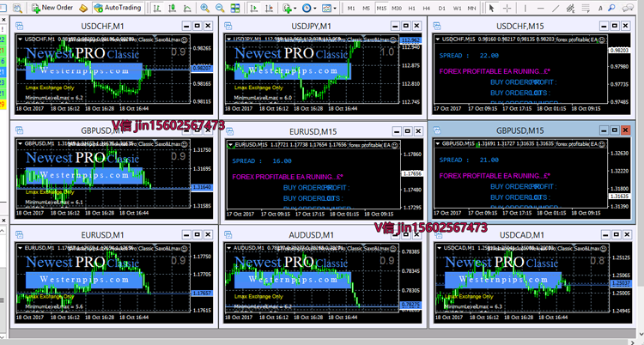The height and width of the screenshot is (345, 644).
Task: Click the EA smiley face in USDCHF,M15 chart
Action: coord(602,39)
